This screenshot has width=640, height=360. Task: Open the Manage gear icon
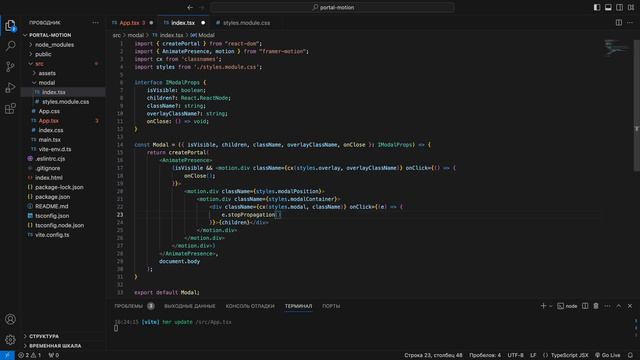pyautogui.click(x=10, y=339)
